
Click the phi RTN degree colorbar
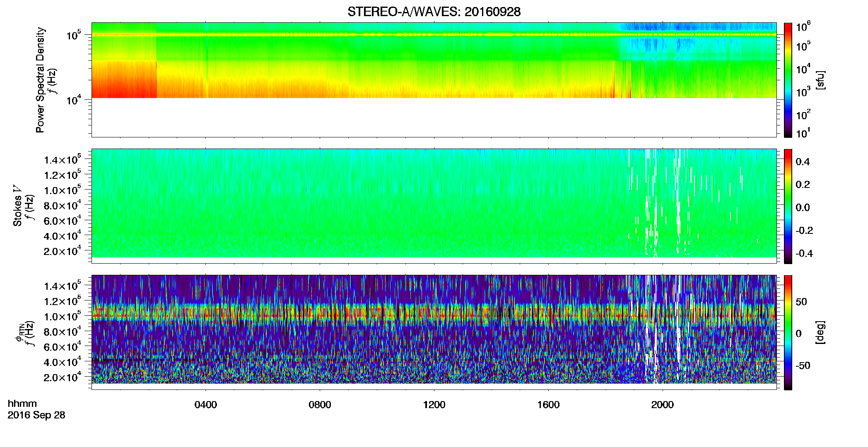tap(788, 332)
